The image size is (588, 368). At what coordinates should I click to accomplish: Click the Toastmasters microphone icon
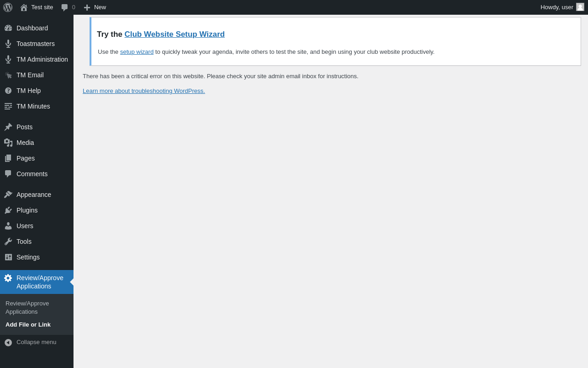(x=8, y=44)
